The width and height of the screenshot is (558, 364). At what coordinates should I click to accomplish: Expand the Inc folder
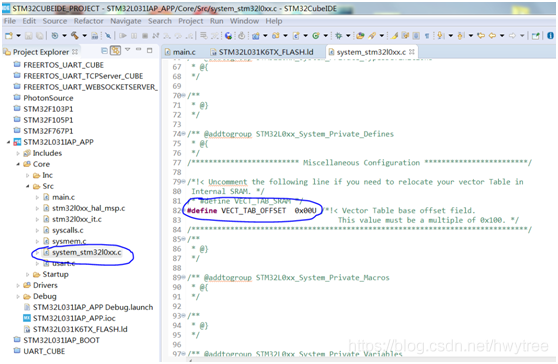point(27,175)
